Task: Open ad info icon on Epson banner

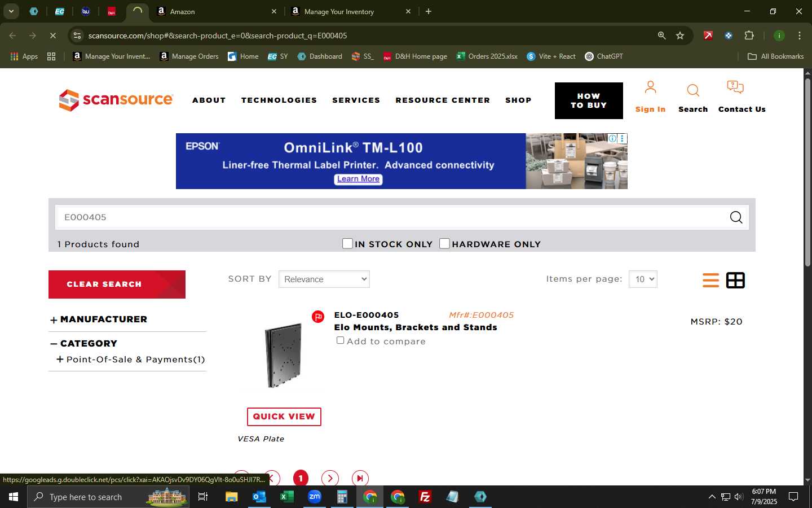Action: [x=612, y=138]
